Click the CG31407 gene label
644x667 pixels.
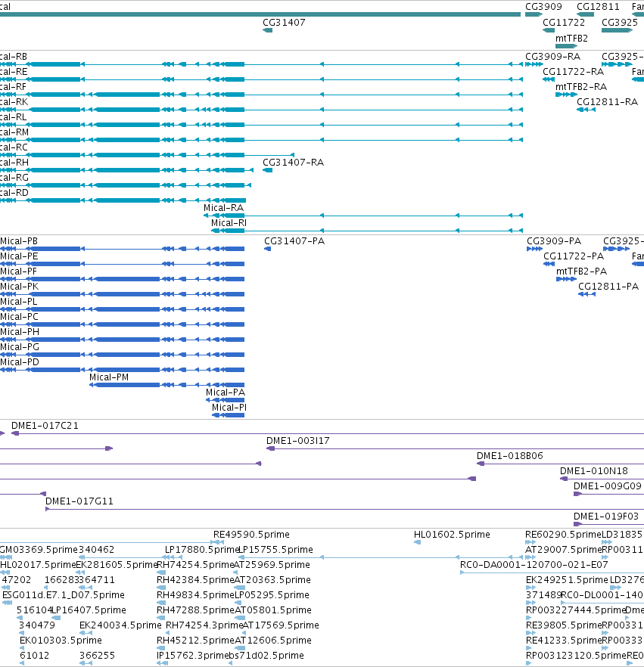tap(284, 22)
